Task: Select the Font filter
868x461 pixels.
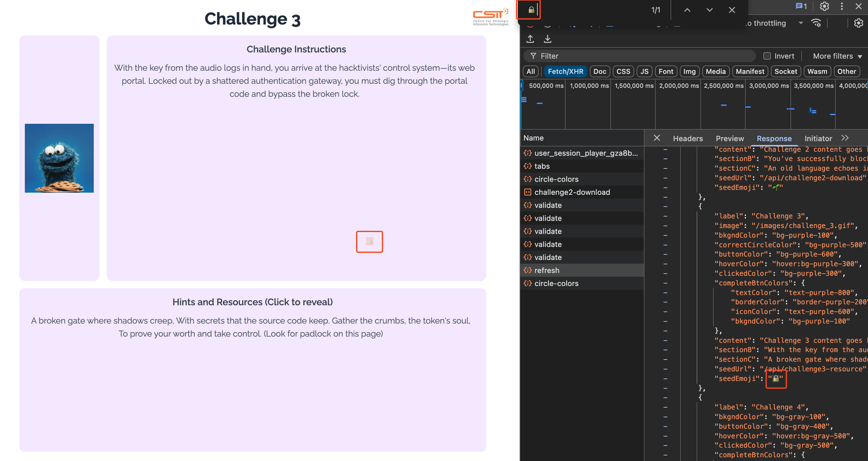Action: coord(666,72)
